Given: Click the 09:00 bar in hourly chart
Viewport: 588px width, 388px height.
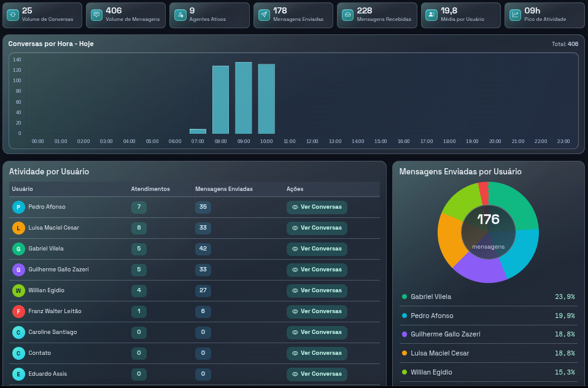Looking at the screenshot, I should pos(244,98).
